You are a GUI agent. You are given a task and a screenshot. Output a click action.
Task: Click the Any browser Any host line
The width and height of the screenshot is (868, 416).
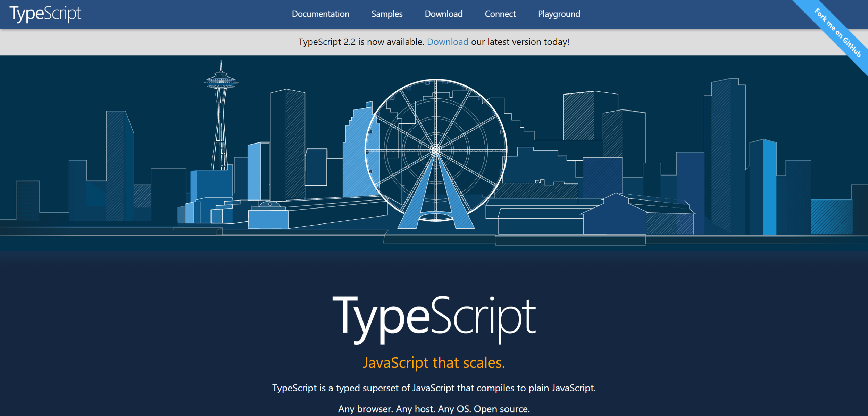coord(434,409)
